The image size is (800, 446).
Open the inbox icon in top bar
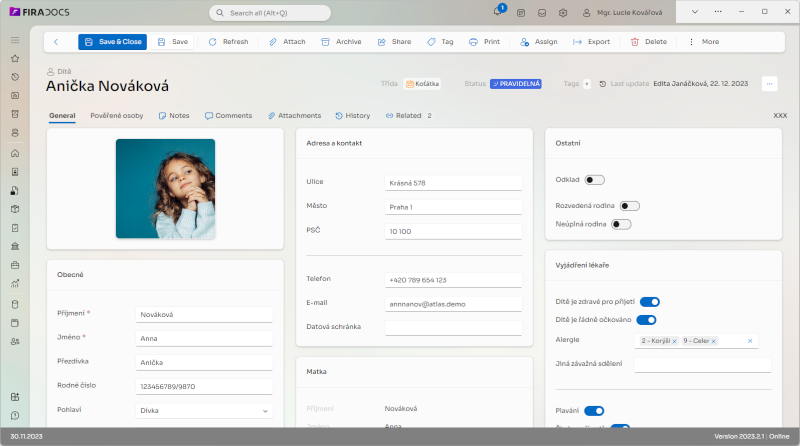click(x=542, y=13)
